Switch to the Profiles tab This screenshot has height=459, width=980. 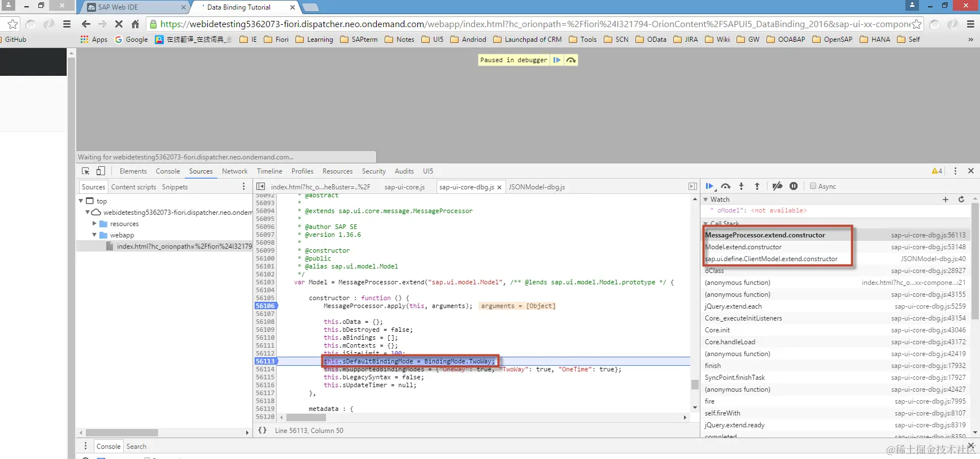(x=302, y=171)
